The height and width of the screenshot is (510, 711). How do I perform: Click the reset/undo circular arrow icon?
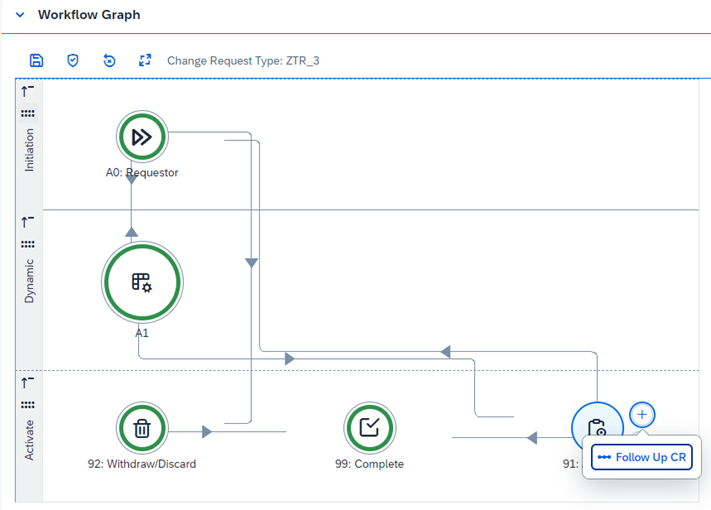109,60
